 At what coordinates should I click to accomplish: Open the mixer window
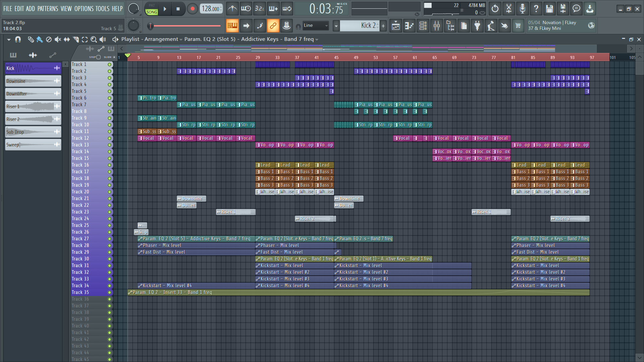[437, 26]
